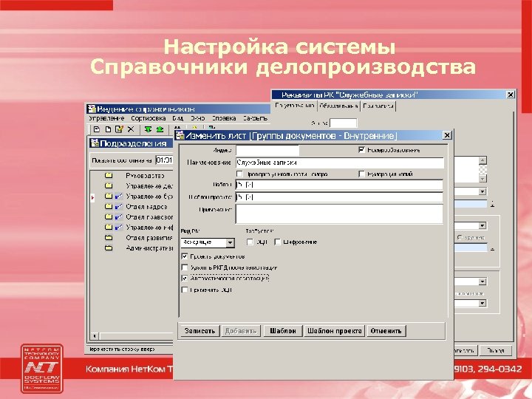The image size is (532, 399).
Task: Click the folder icon of the Управление инф row
Action: 109,227
